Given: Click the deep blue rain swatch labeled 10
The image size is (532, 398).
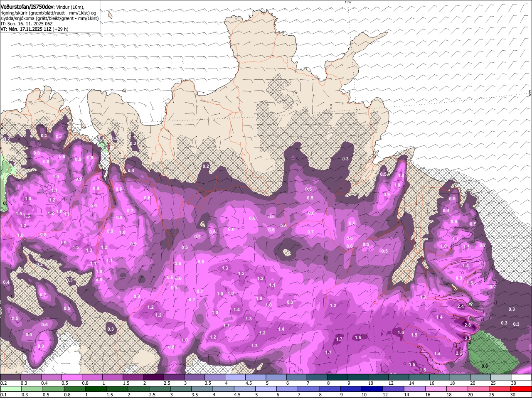Looking at the screenshot, I should (x=373, y=389).
